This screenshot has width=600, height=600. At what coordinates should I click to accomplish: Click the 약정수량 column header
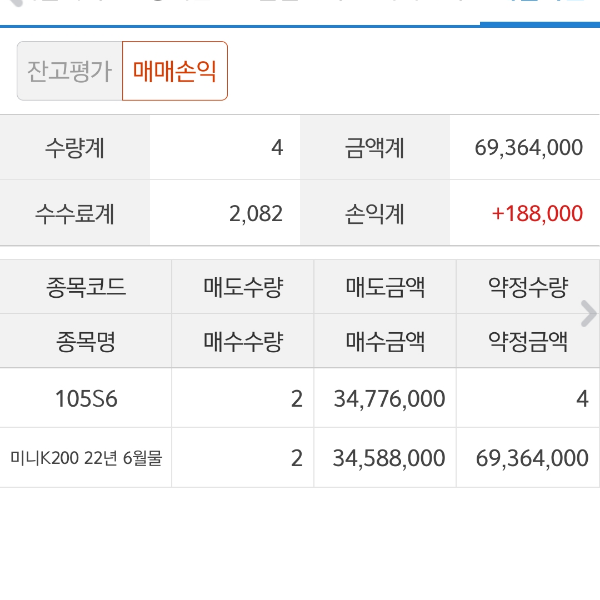coord(527,288)
